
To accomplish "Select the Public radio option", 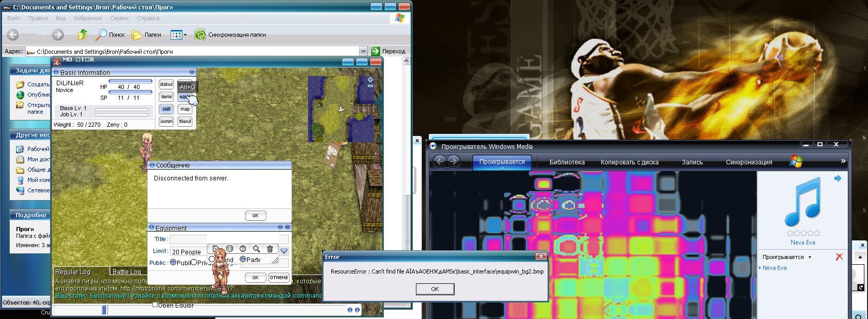I will coord(173,263).
